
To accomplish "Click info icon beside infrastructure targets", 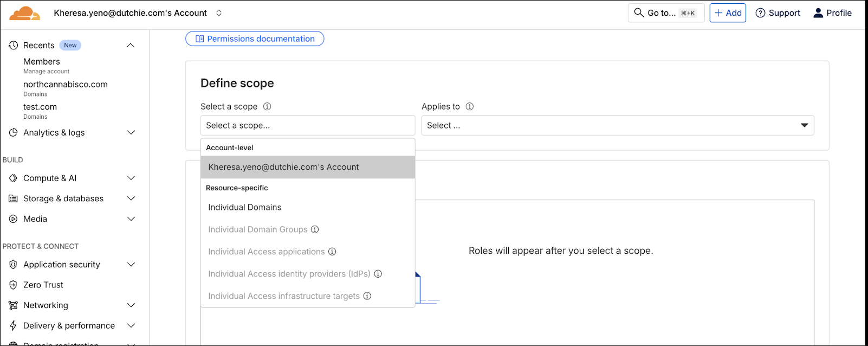I will [x=367, y=296].
